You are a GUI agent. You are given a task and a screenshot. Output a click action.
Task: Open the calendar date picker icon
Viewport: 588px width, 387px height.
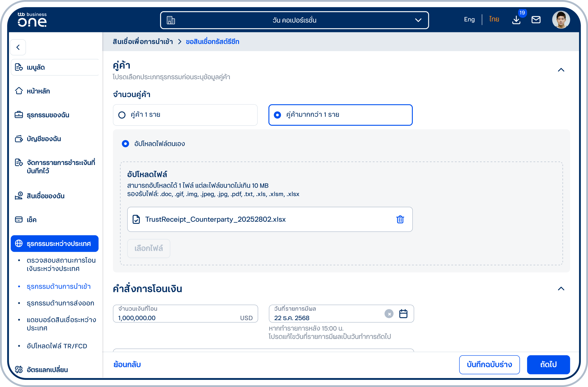(403, 313)
